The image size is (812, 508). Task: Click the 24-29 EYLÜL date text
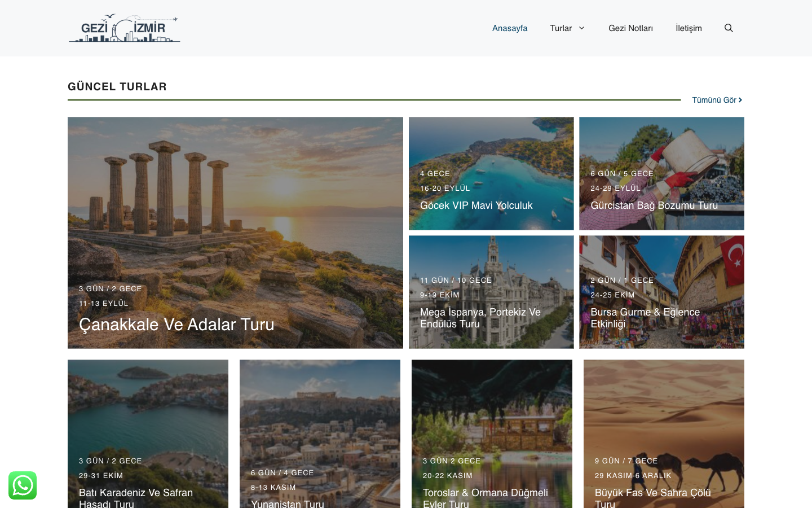point(616,188)
